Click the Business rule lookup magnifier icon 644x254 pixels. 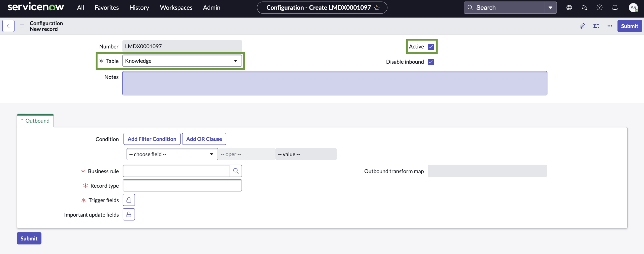pos(236,171)
